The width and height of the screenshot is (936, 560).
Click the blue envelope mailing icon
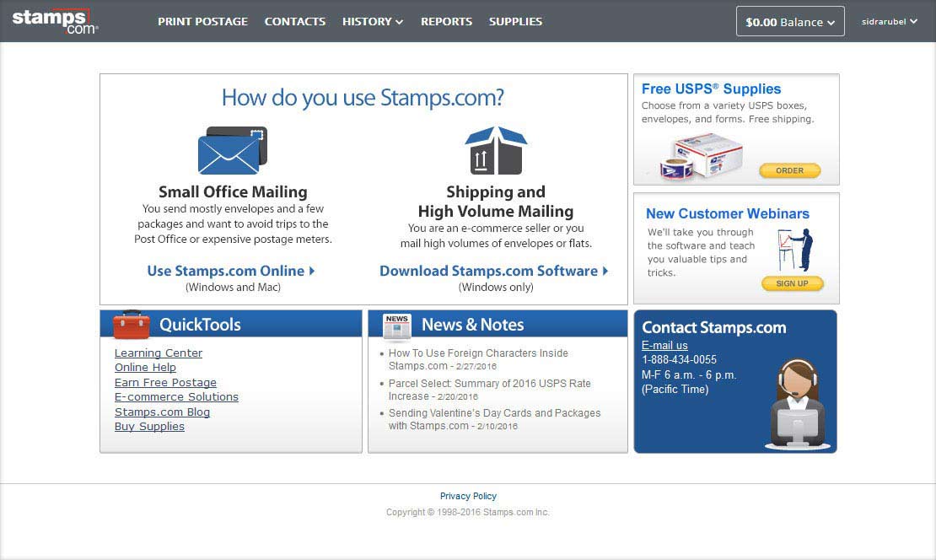[233, 150]
